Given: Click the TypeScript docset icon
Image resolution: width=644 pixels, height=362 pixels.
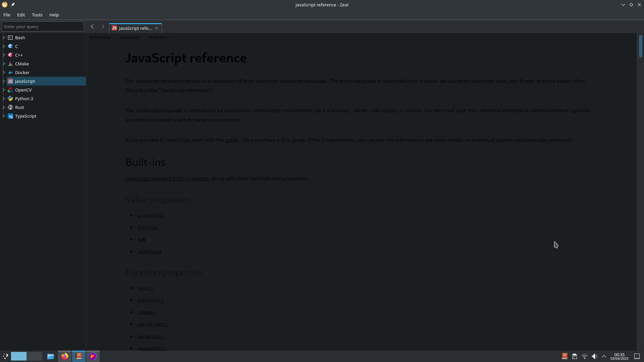Looking at the screenshot, I should click(10, 116).
